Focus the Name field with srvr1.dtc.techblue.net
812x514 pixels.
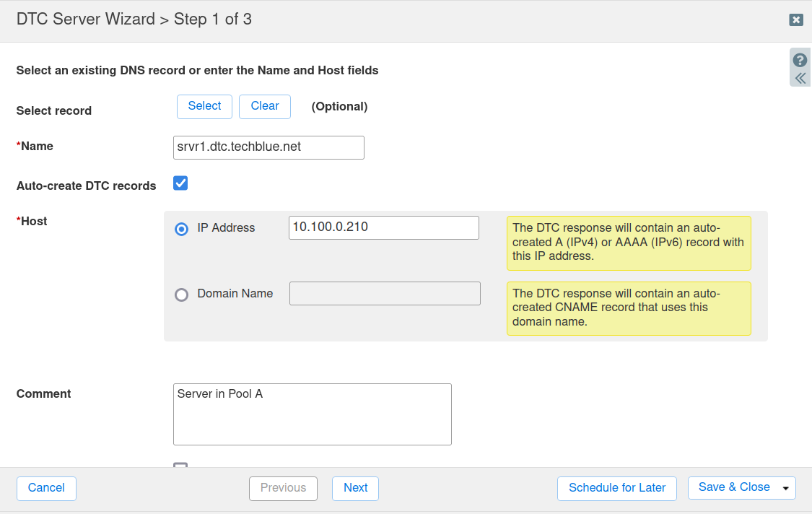(x=269, y=147)
